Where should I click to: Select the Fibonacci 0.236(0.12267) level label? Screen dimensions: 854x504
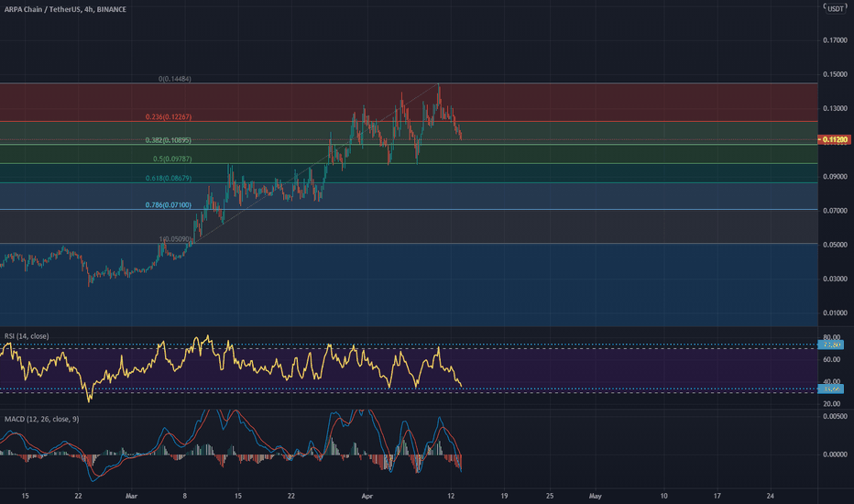tap(169, 117)
